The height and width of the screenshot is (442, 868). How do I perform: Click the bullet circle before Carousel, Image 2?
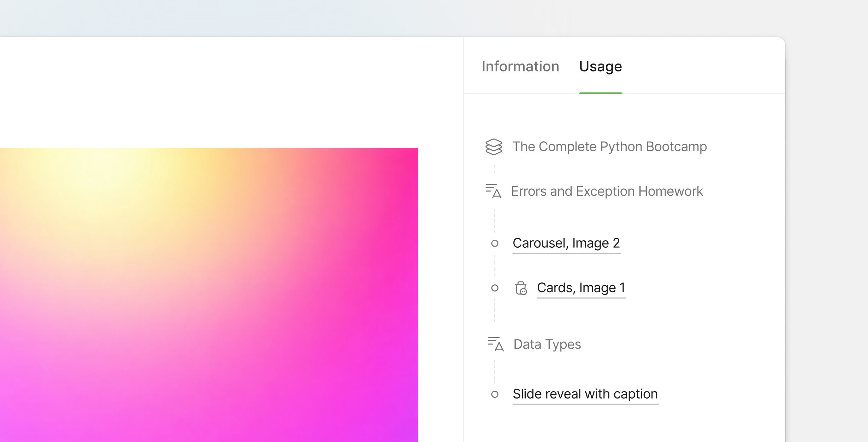[x=495, y=243]
